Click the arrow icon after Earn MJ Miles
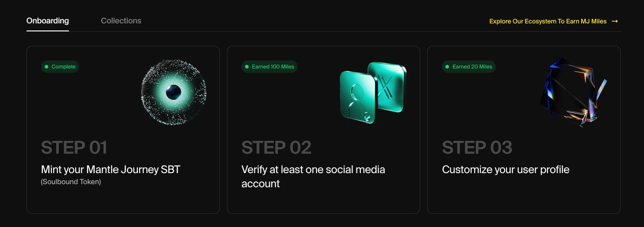644x227 pixels. coord(615,21)
